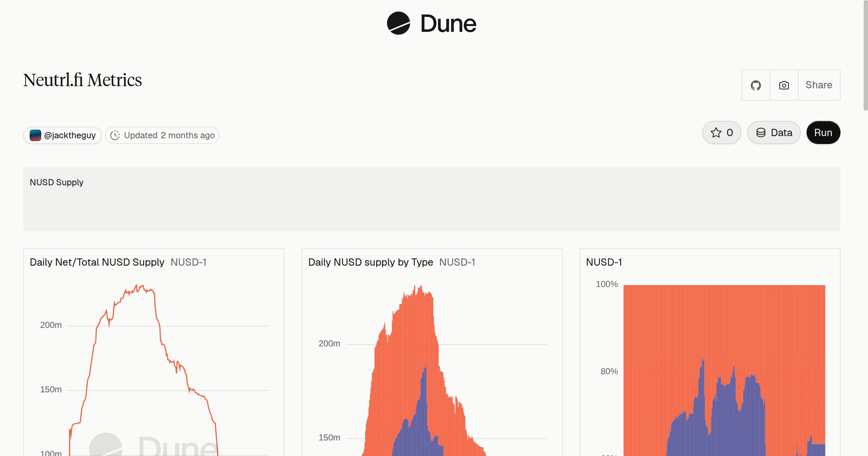This screenshot has height=456, width=868.
Task: Click the page vertical scrollbar
Action: [x=865, y=56]
